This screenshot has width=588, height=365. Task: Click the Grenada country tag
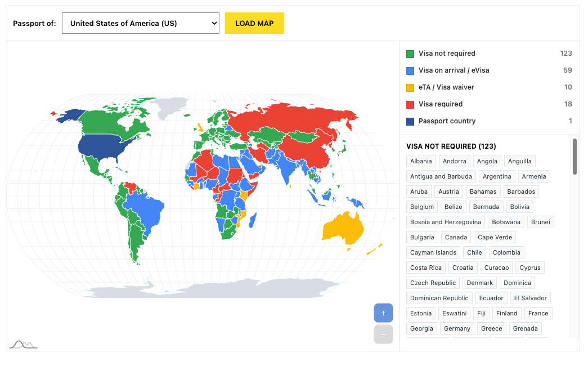(526, 328)
